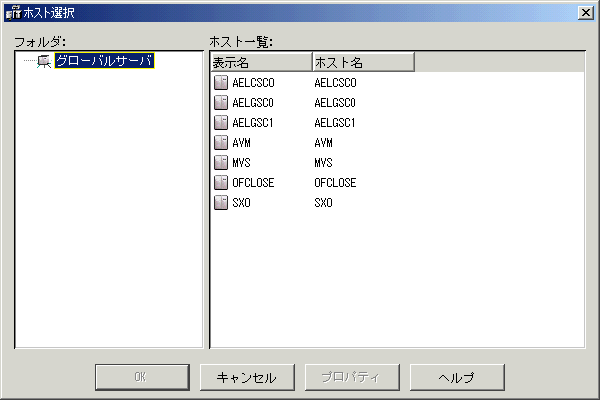600x400 pixels.
Task: Select AELCSC0 in the 表示名 column
Action: coord(253,83)
